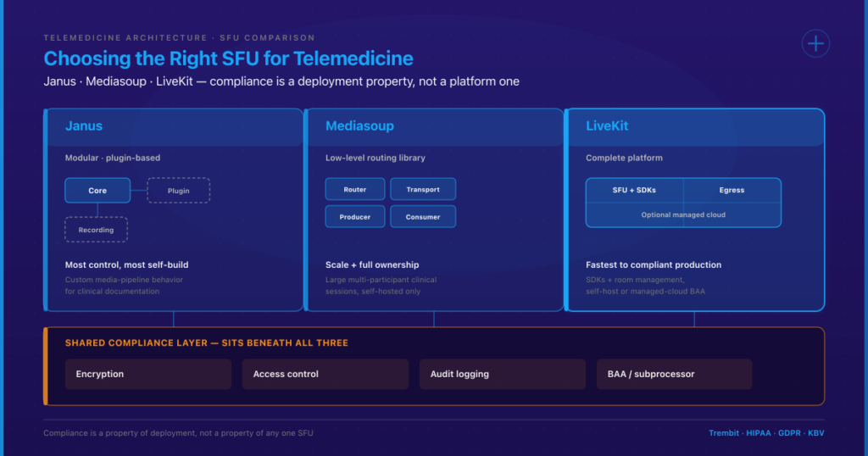Select the LiveKit card heading
The height and width of the screenshot is (456, 868).
(607, 126)
